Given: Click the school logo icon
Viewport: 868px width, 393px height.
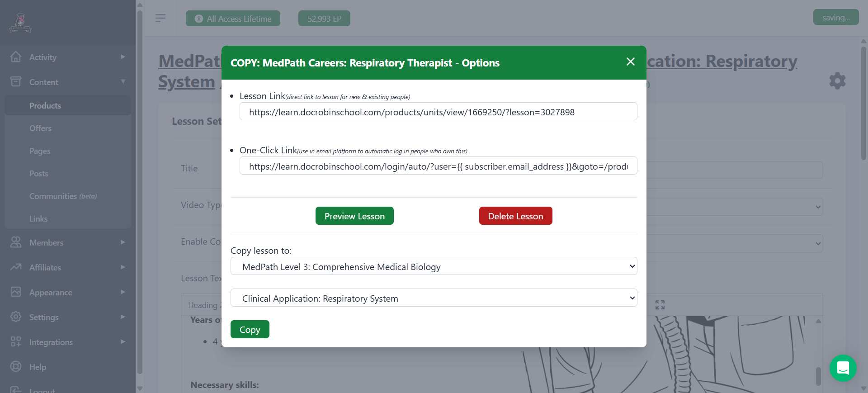Looking at the screenshot, I should pyautogui.click(x=20, y=23).
